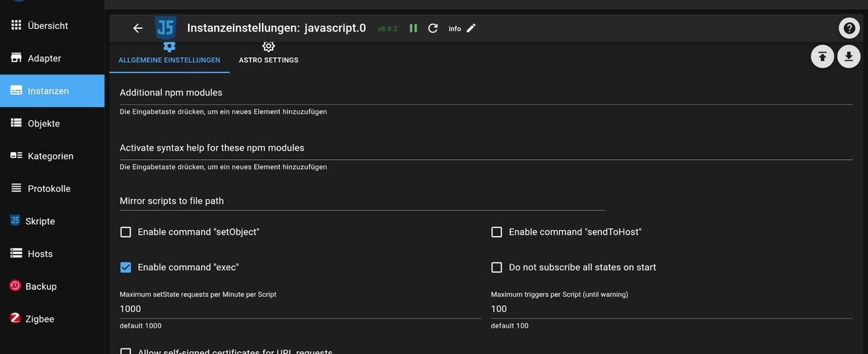Click the Additional npm modules field
The width and height of the screenshot is (868, 354).
pyautogui.click(x=485, y=93)
